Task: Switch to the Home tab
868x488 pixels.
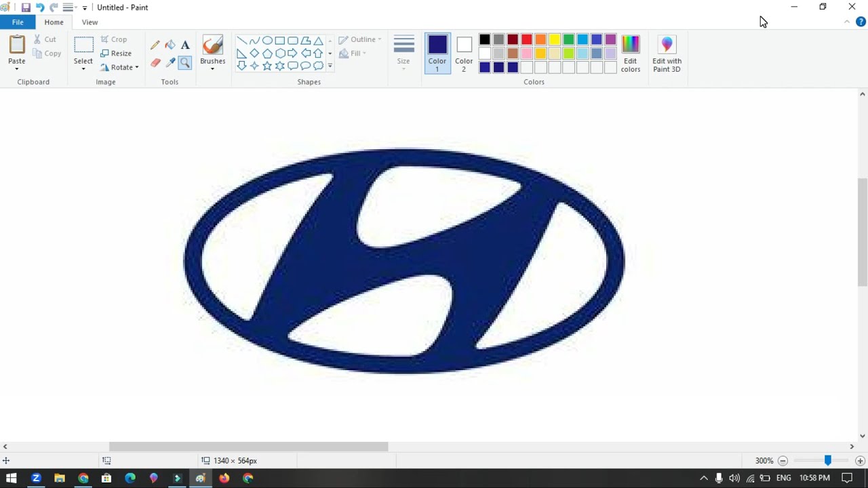Action: (x=54, y=22)
